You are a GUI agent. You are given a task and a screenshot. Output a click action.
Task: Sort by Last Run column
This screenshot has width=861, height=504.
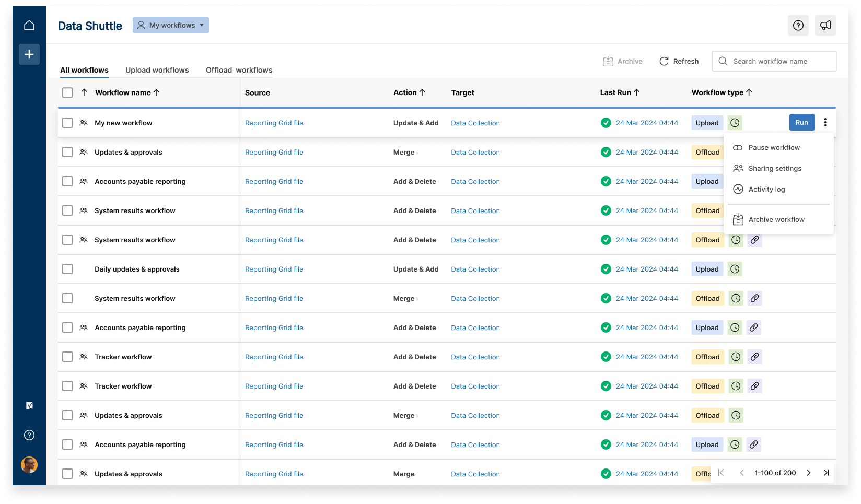tap(620, 92)
